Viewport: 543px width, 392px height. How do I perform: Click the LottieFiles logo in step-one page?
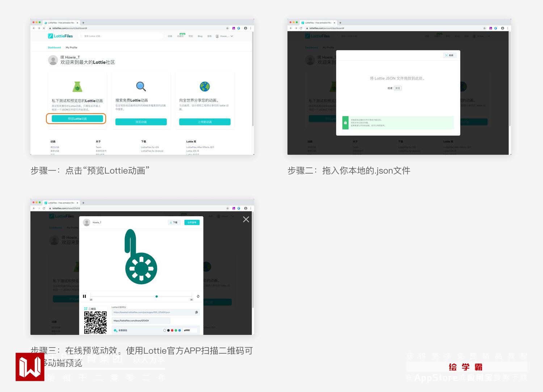click(60, 36)
